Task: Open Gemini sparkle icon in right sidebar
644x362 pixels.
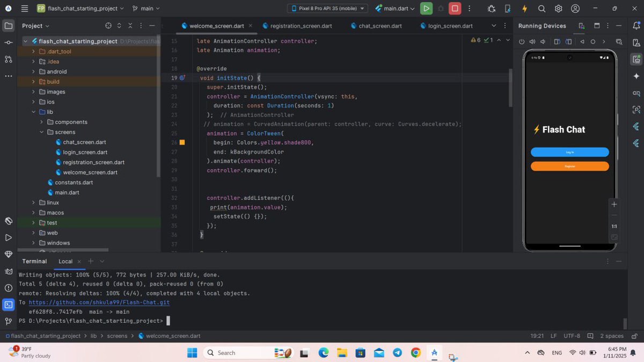Action: click(x=636, y=76)
